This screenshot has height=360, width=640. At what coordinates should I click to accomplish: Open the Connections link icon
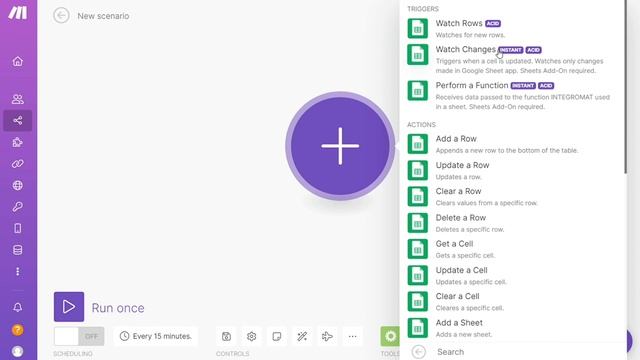pyautogui.click(x=18, y=164)
